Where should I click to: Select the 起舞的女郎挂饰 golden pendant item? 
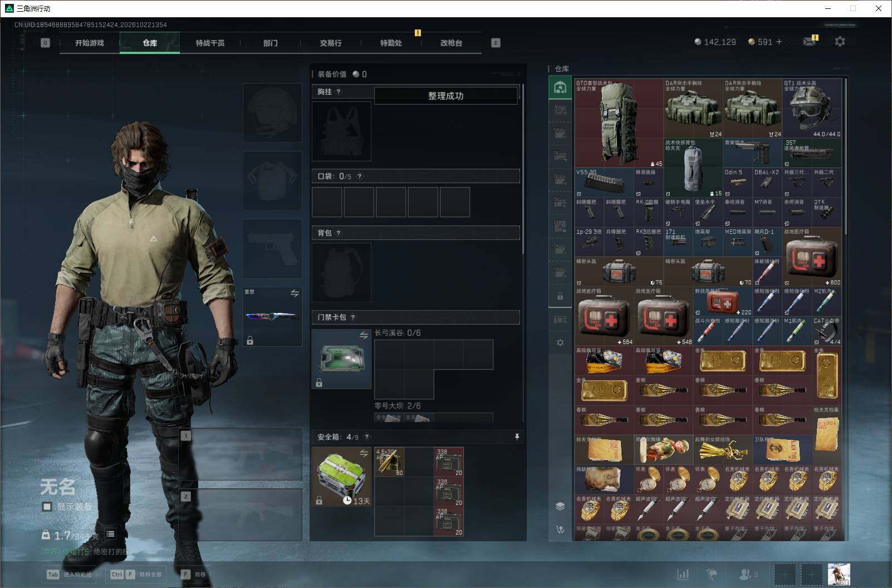723,450
